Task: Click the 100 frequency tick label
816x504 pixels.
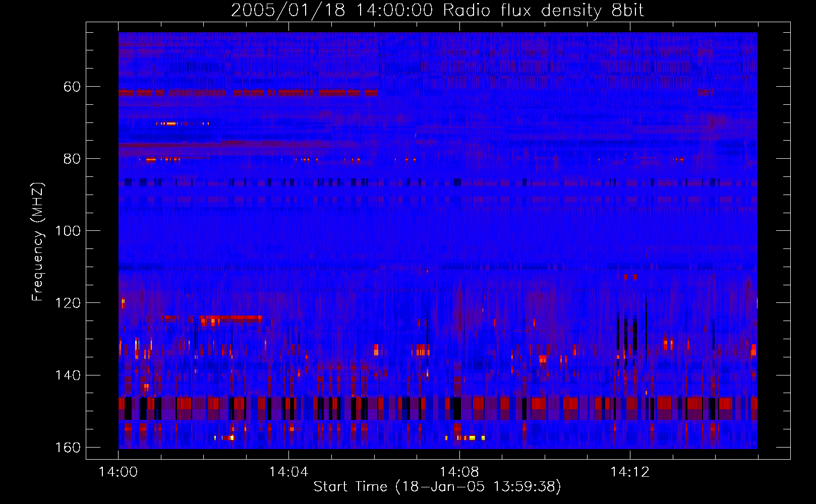Action: tap(68, 231)
